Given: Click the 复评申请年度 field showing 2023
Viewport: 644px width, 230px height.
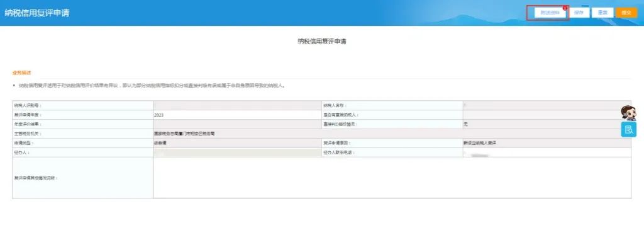Looking at the screenshot, I should coord(237,115).
